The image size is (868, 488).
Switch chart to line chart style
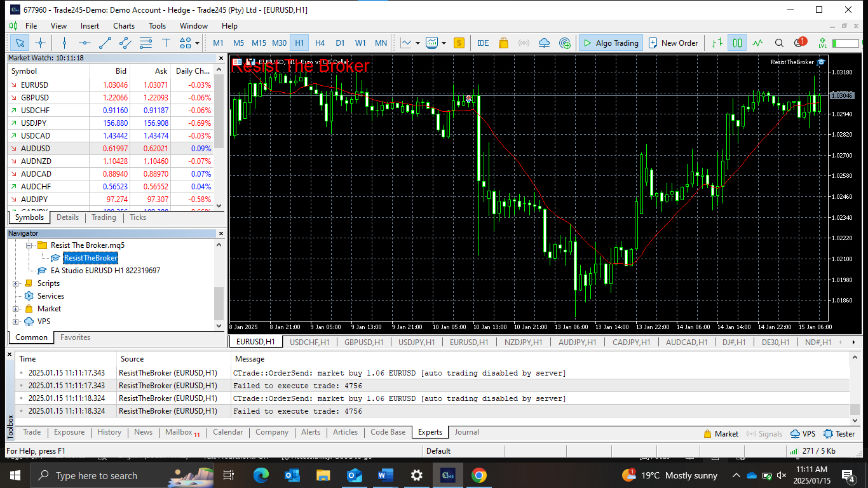757,43
